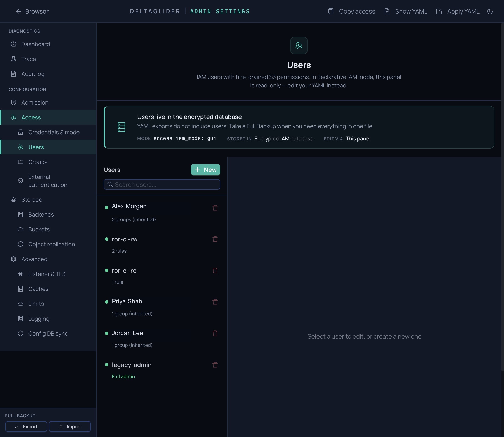This screenshot has width=504, height=437.
Task: Open the Groups panel
Action: (38, 162)
